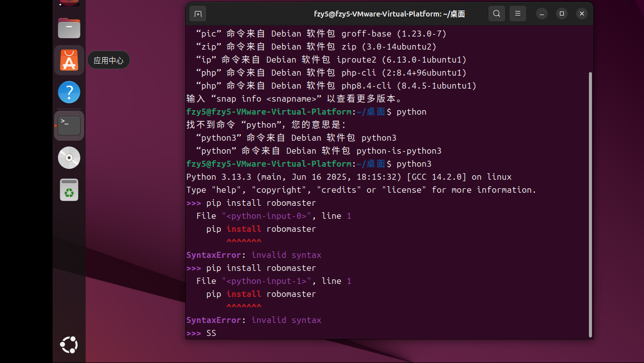The image size is (644, 363).
Task: Click the terminal's vertical scrollbar
Action: tap(590, 204)
